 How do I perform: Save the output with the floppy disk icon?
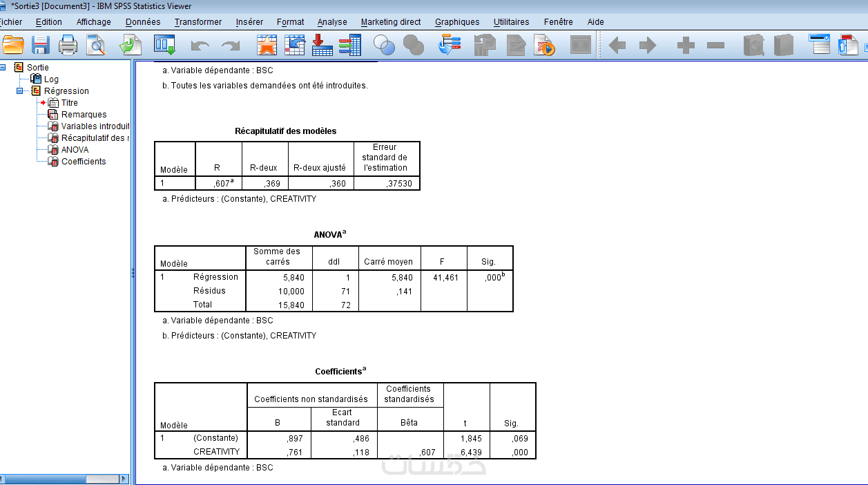41,46
